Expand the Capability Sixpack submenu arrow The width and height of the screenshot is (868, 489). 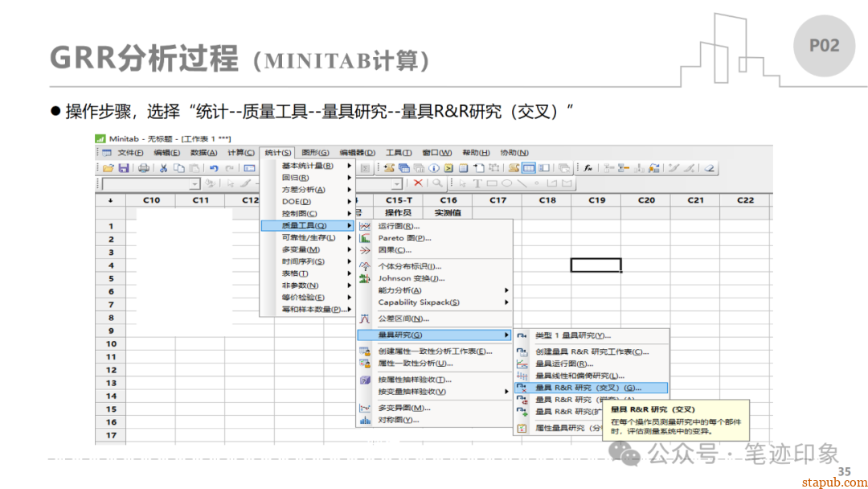coord(506,302)
